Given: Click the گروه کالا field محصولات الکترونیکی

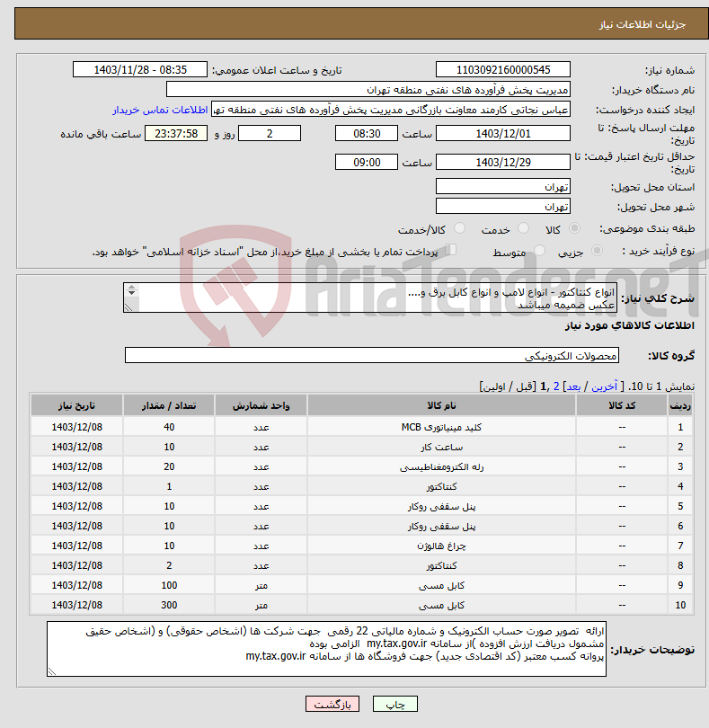Looking at the screenshot, I should pos(371,356).
